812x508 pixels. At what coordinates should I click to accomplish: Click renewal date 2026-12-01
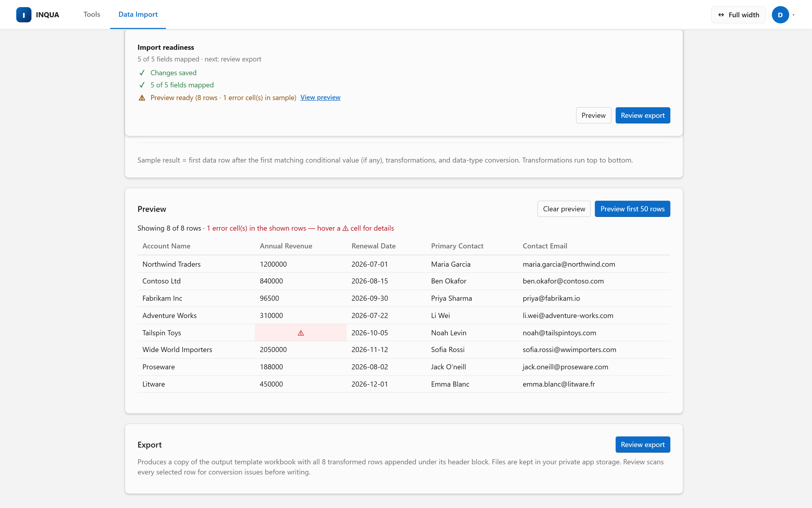(369, 384)
